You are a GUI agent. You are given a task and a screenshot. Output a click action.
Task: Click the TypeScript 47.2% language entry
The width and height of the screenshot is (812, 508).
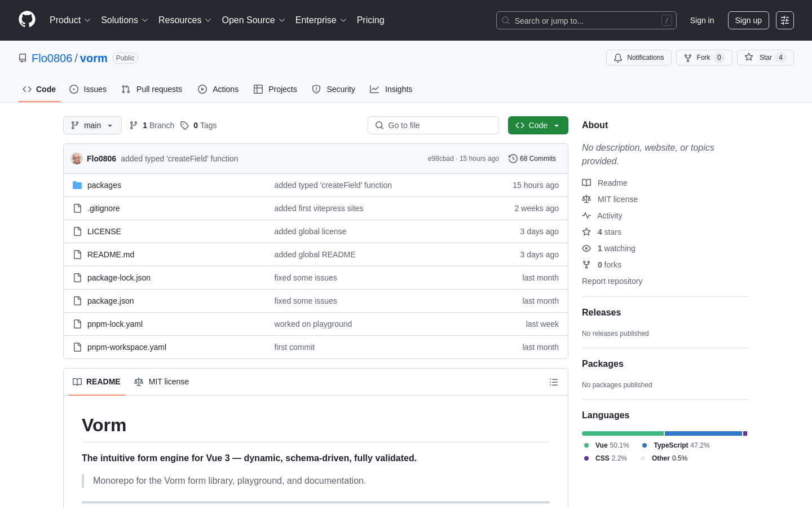point(676,445)
